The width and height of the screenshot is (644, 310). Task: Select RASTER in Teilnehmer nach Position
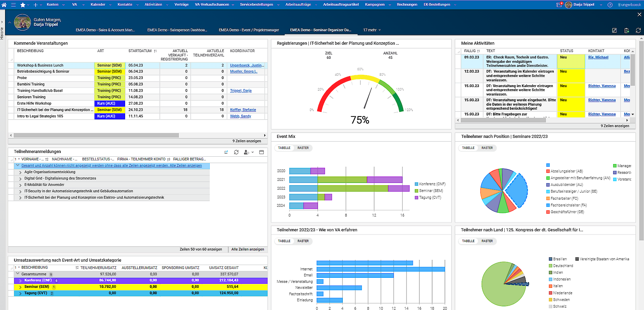(x=487, y=148)
